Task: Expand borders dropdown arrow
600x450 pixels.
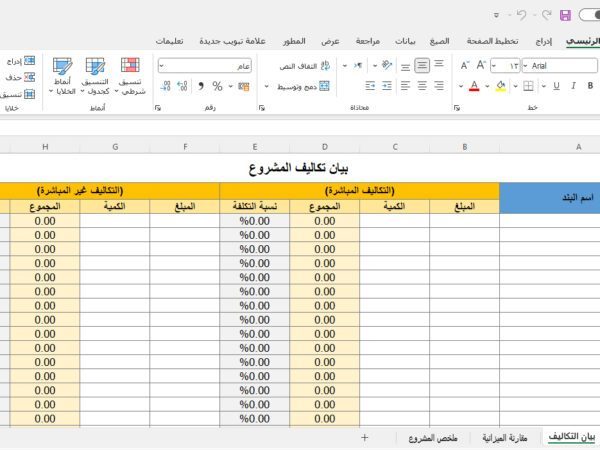Action: [516, 86]
